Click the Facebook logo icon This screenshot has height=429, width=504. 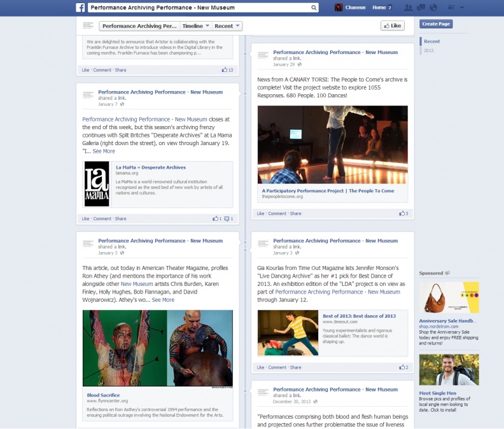[81, 8]
